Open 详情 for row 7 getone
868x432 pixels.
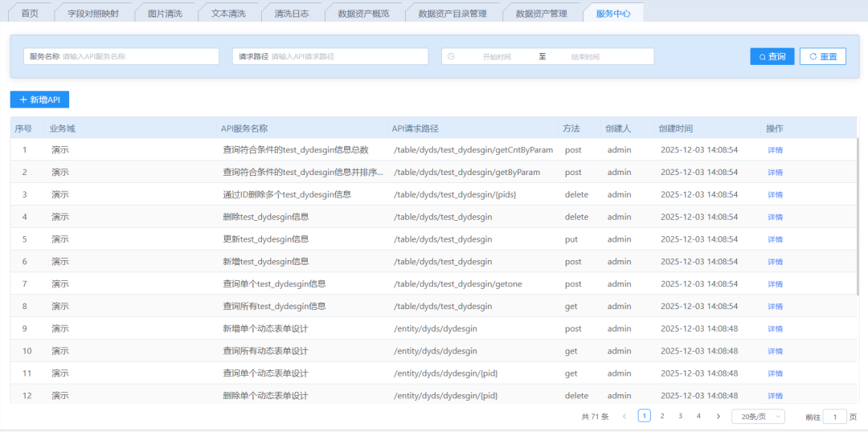click(x=775, y=284)
